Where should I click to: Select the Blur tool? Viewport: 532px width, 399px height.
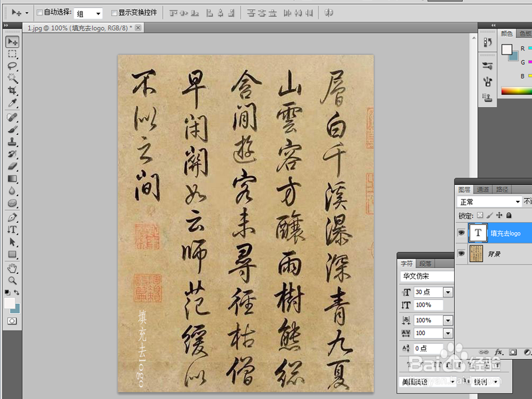[12, 191]
